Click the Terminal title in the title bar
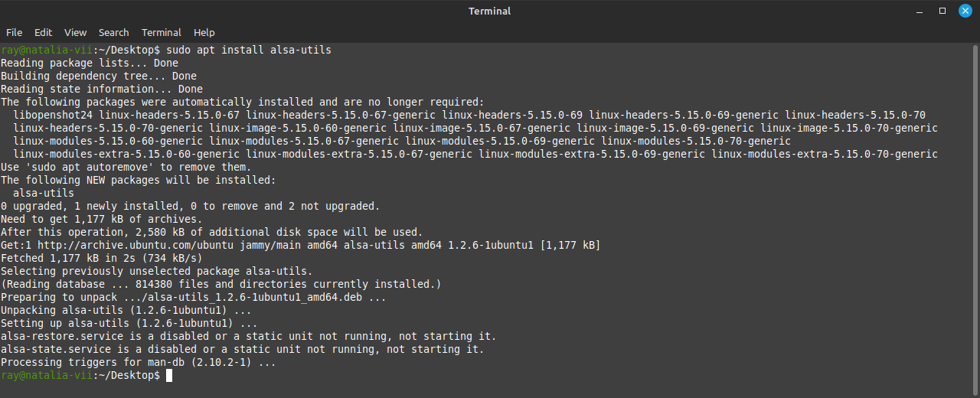 (489, 11)
